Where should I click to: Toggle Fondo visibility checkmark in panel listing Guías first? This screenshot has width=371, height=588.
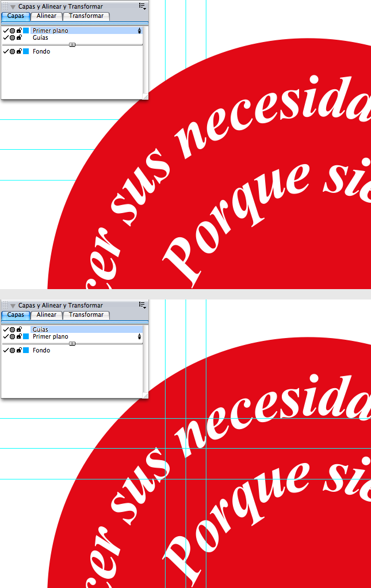pos(6,350)
